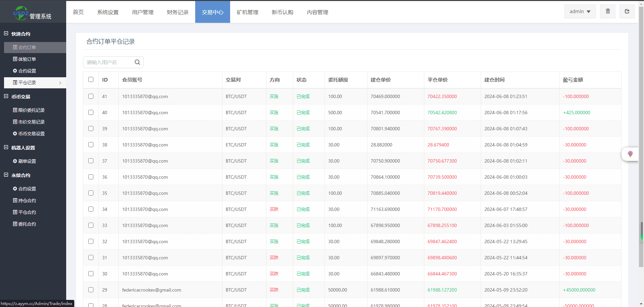
Task: Open the admin user dropdown
Action: [580, 11]
